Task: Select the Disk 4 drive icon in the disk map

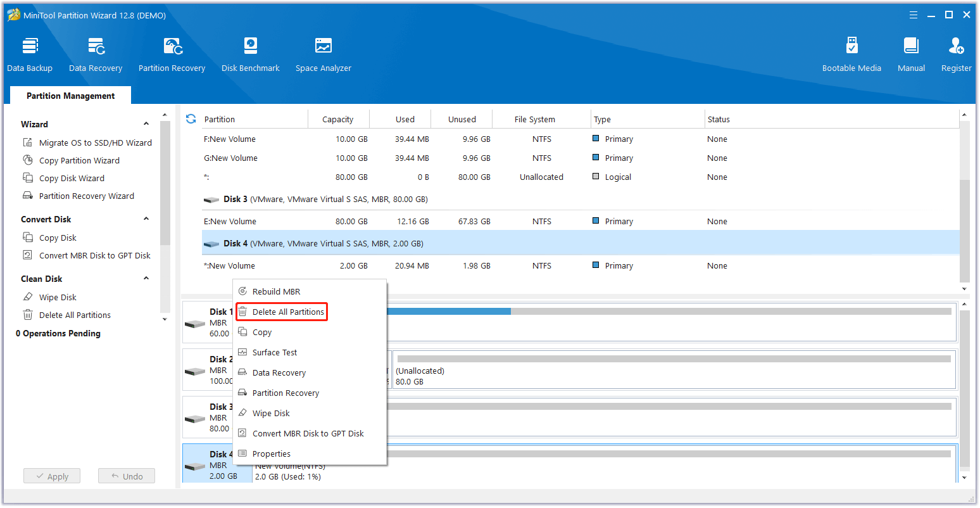Action: [195, 466]
